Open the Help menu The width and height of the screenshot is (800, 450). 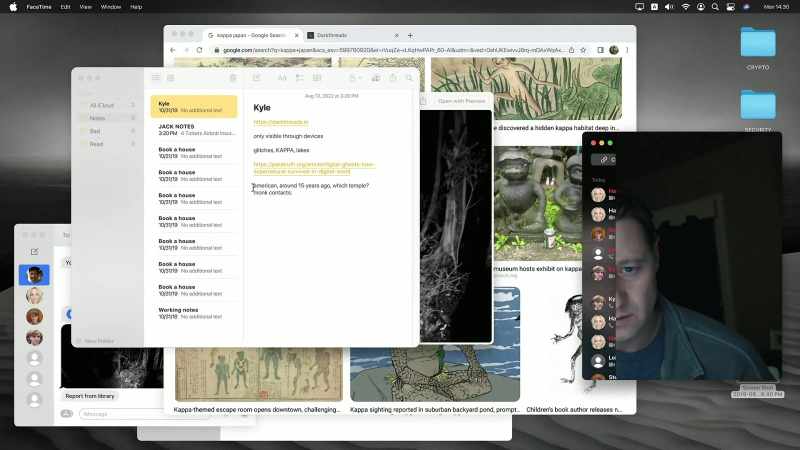click(x=136, y=7)
